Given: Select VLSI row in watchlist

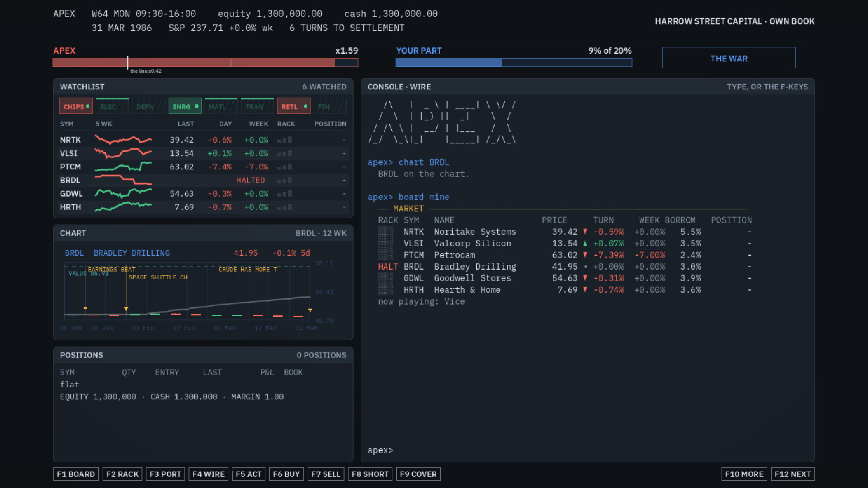Looking at the screenshot, I should [x=203, y=154].
